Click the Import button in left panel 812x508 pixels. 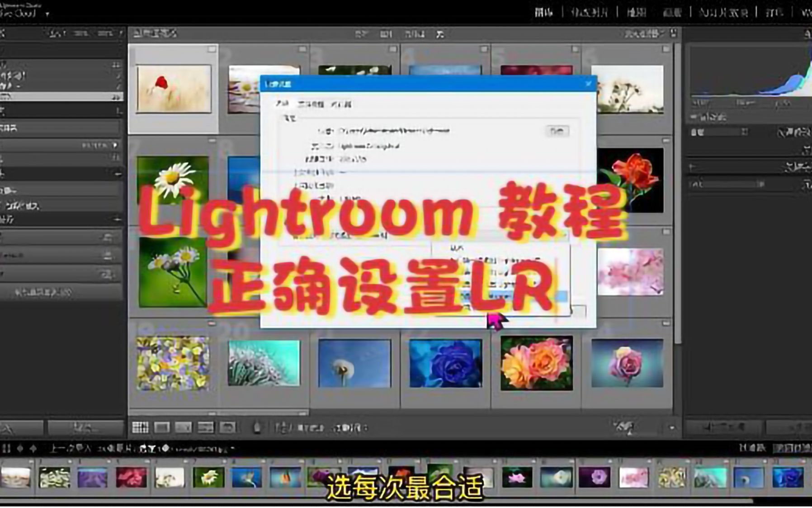coord(21,427)
